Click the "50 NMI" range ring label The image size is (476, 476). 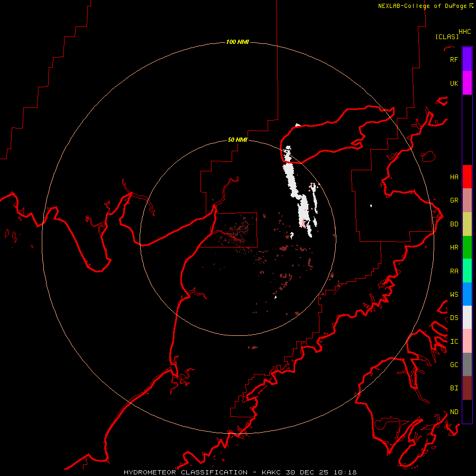coord(237,140)
